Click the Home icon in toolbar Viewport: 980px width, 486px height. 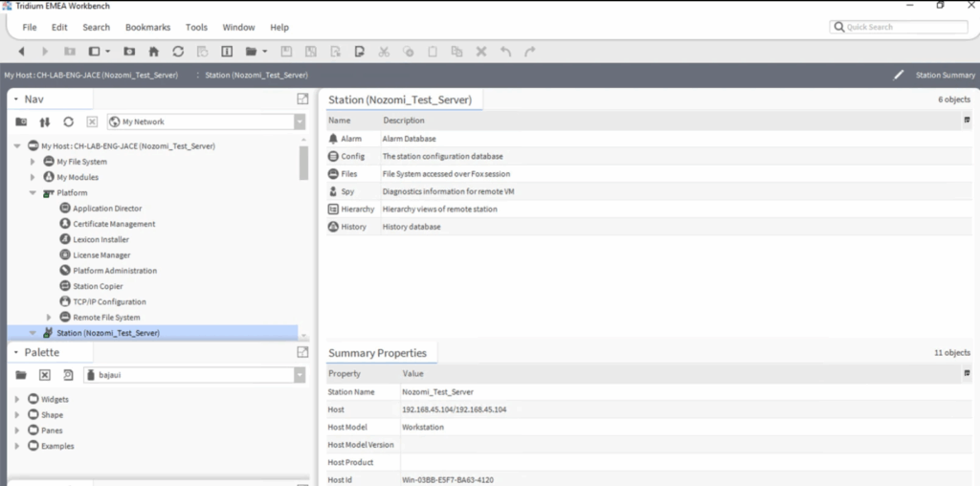[x=154, y=52]
